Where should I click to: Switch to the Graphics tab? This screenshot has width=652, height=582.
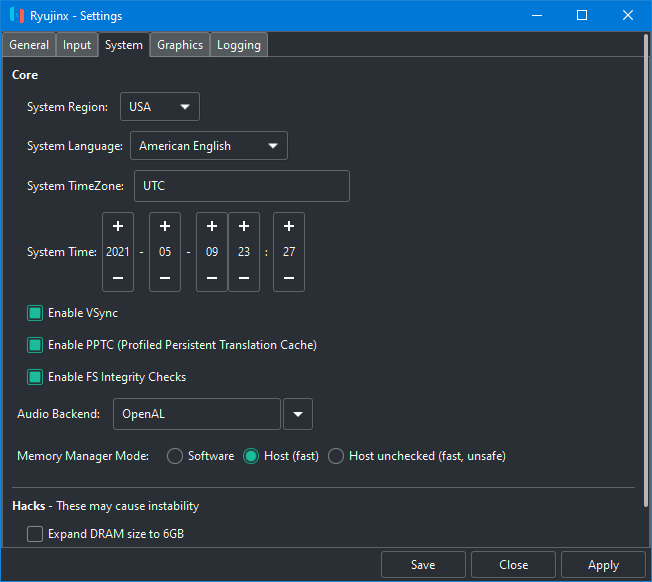180,45
